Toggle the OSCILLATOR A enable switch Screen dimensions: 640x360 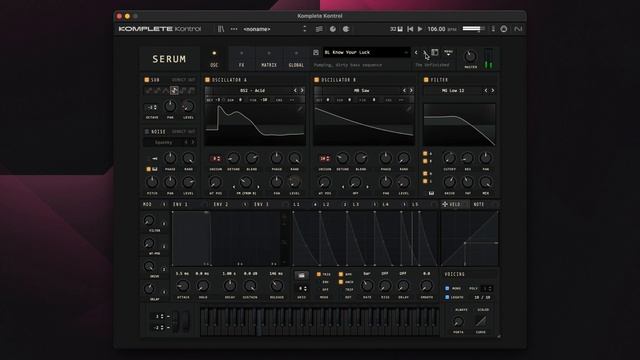(207, 80)
